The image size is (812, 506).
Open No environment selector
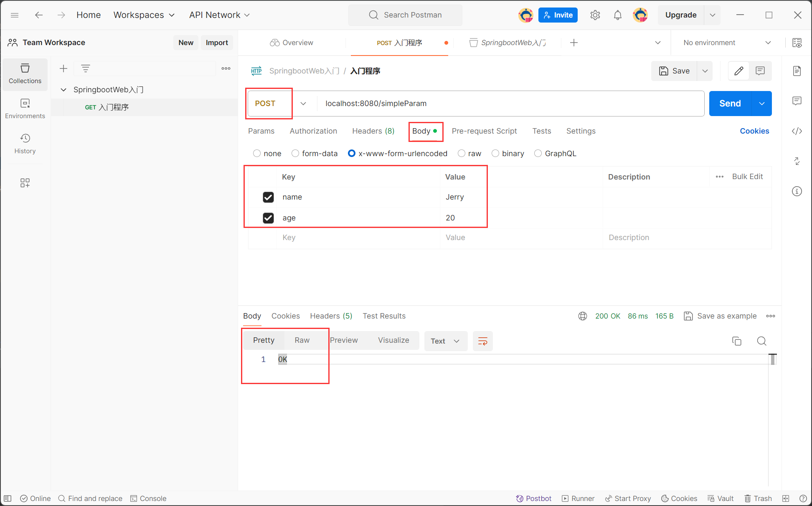pyautogui.click(x=727, y=43)
